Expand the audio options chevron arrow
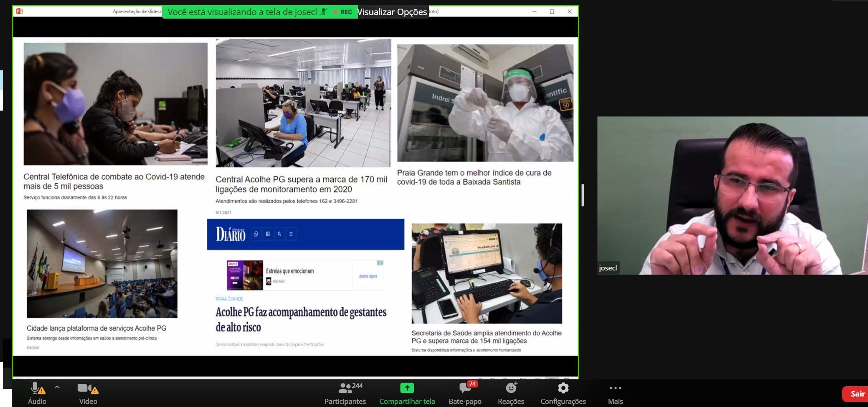The width and height of the screenshot is (868, 407). click(57, 387)
